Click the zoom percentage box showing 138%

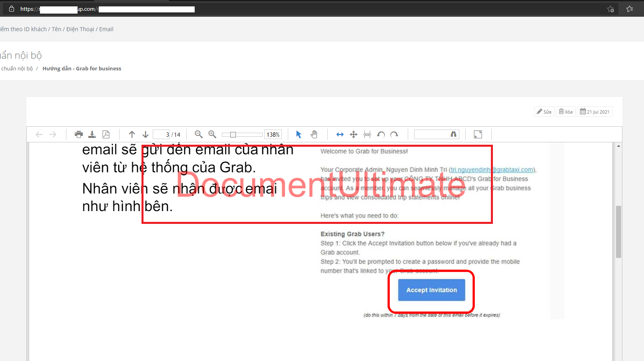pyautogui.click(x=273, y=135)
